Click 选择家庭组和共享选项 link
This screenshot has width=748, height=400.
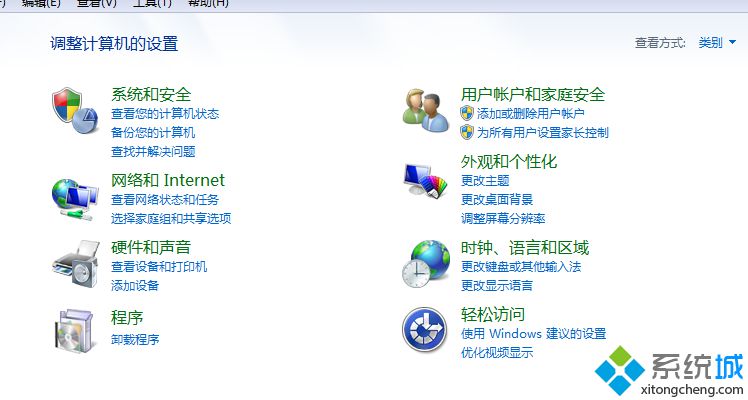[x=171, y=218]
